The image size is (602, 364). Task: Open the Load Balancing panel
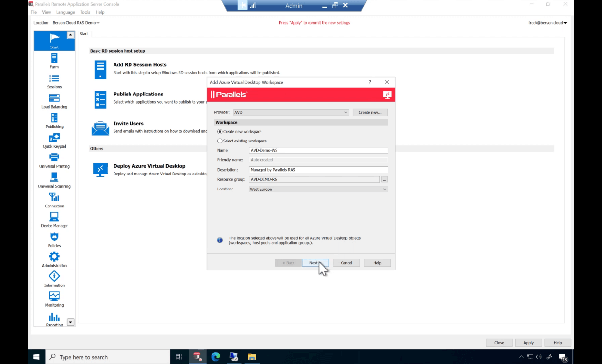tap(54, 100)
